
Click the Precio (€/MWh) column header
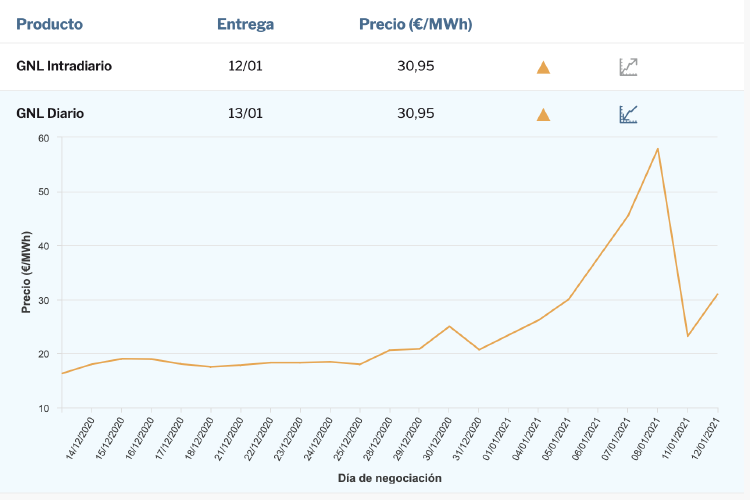click(415, 24)
